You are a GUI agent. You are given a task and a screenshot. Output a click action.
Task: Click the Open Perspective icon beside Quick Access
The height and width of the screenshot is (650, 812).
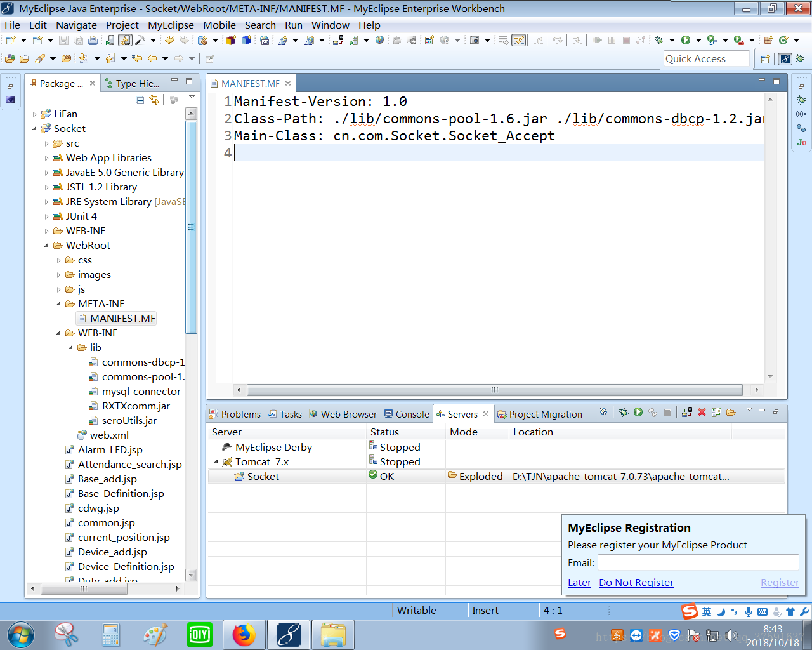click(765, 59)
